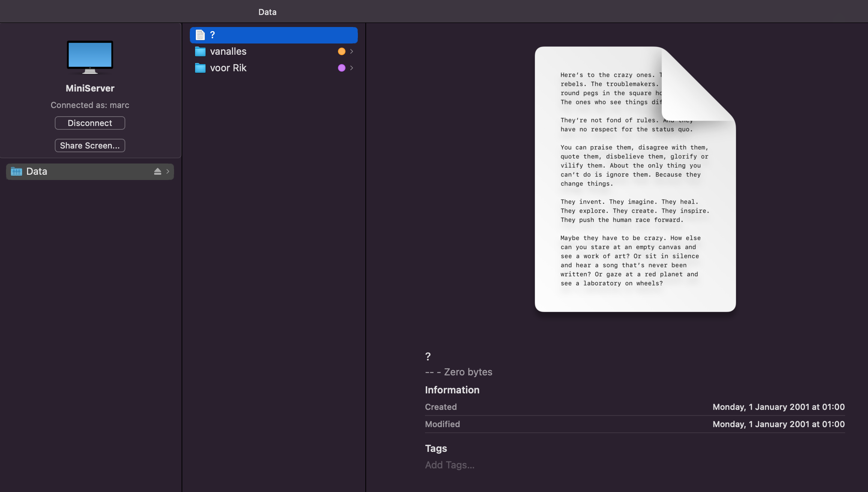This screenshot has width=868, height=492.
Task: Click the purple tag dot on voor Rik
Action: 341,68
